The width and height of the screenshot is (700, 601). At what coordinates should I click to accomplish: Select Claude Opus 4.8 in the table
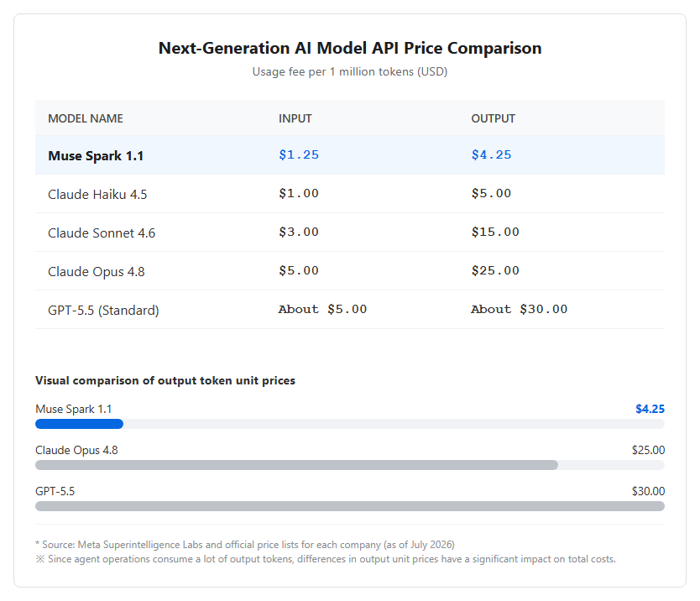(x=96, y=271)
